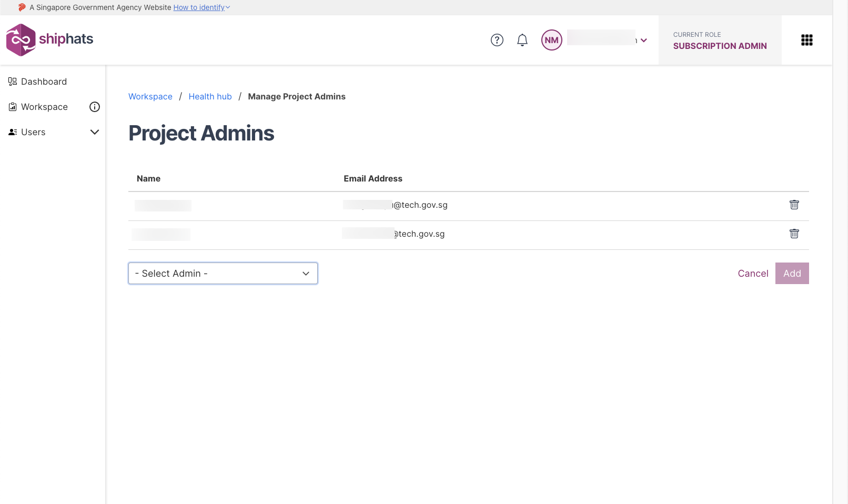This screenshot has width=848, height=504.
Task: Open Workspace in the sidebar
Action: click(x=44, y=107)
